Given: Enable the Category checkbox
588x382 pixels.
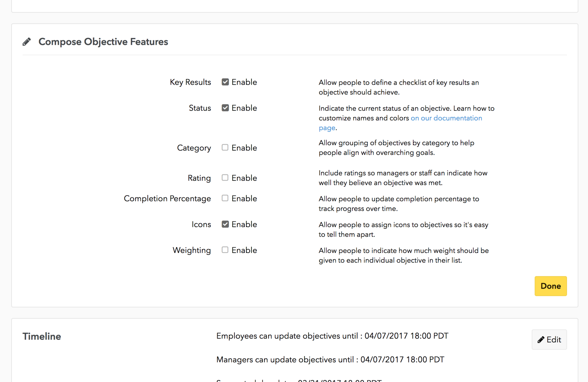Looking at the screenshot, I should pyautogui.click(x=225, y=147).
